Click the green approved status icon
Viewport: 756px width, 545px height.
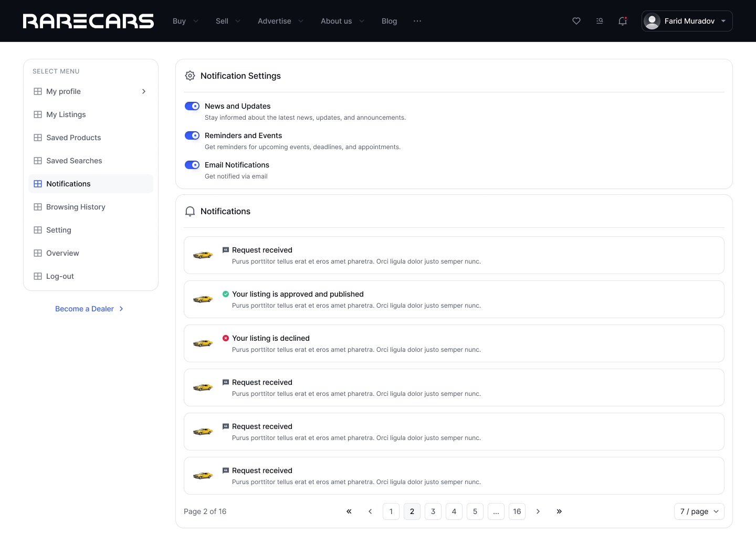coord(226,294)
